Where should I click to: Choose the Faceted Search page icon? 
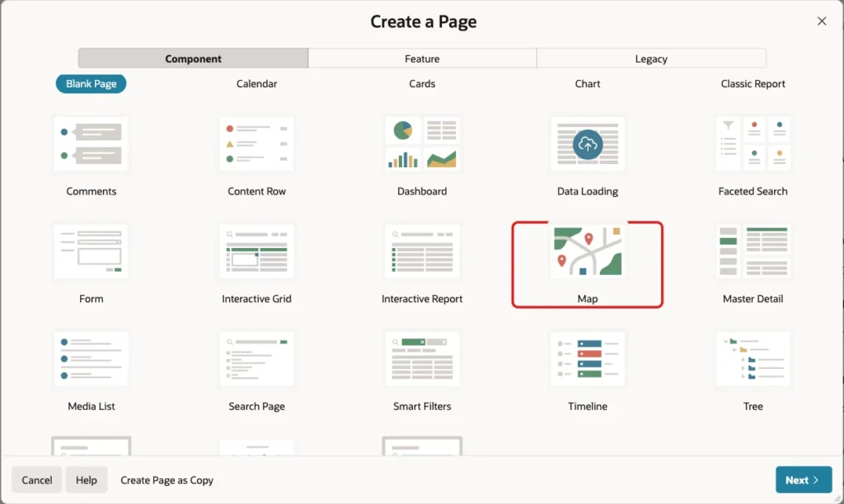[753, 144]
